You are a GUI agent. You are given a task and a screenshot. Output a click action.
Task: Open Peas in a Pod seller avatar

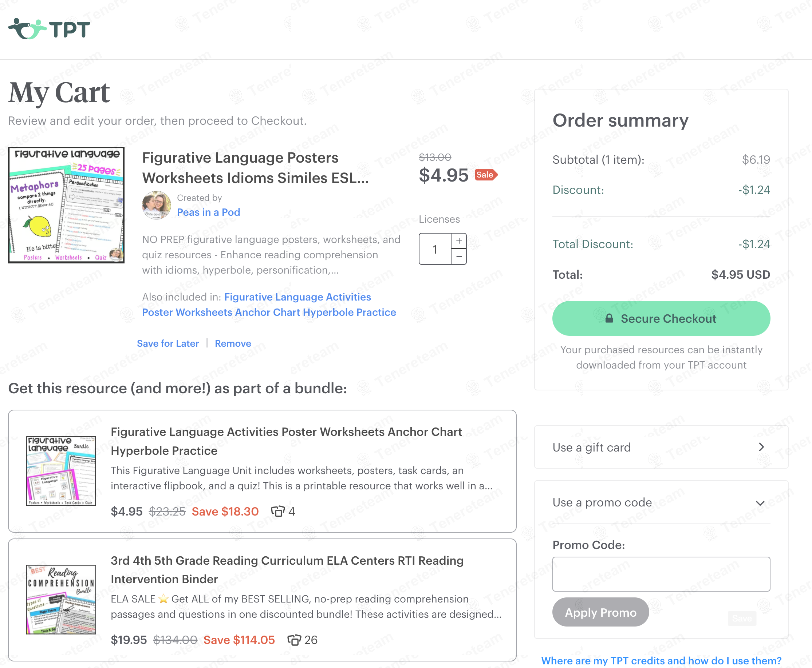[x=156, y=205]
